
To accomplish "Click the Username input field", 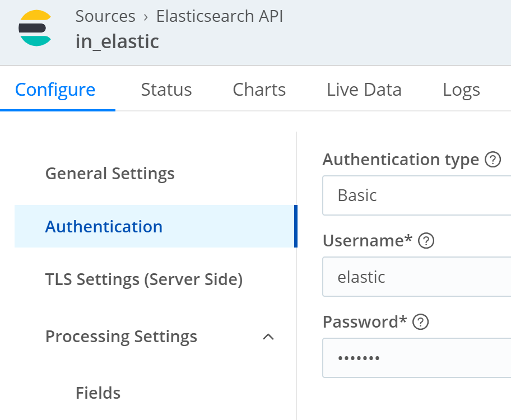I will [417, 277].
